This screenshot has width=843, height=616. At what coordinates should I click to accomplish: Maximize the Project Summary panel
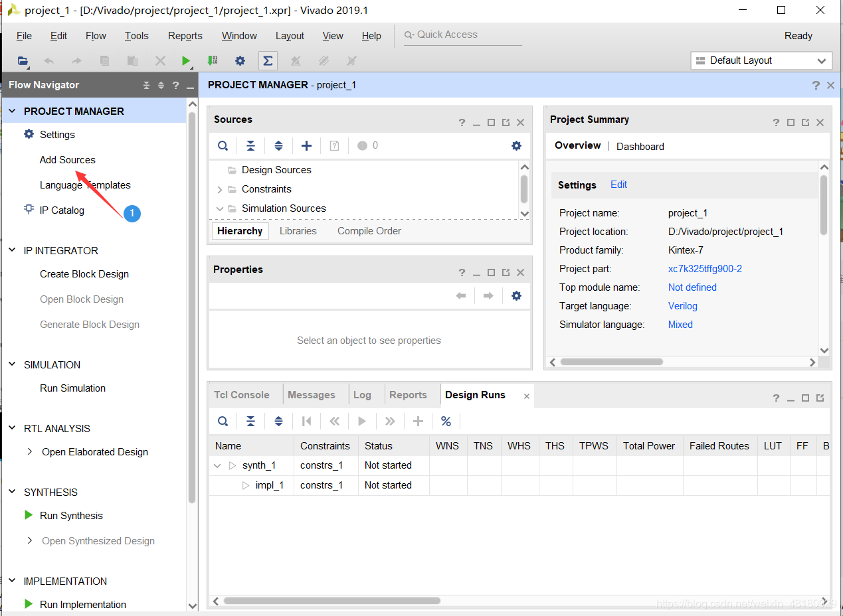[791, 123]
